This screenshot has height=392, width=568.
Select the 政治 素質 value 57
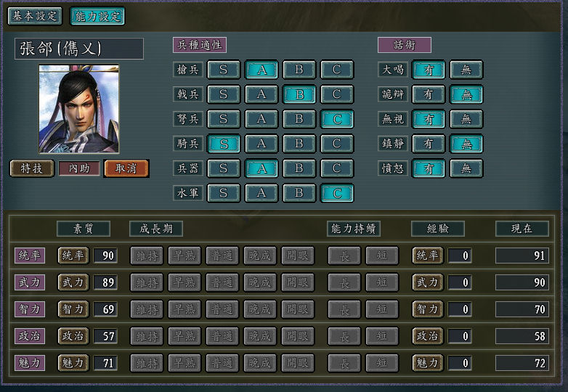click(105, 336)
